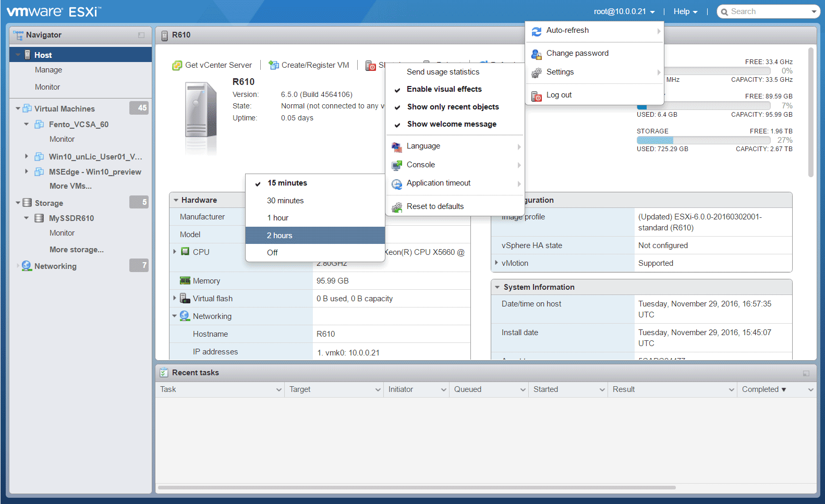This screenshot has height=504, width=825.
Task: Click the Navigator panel icon
Action: click(x=18, y=35)
